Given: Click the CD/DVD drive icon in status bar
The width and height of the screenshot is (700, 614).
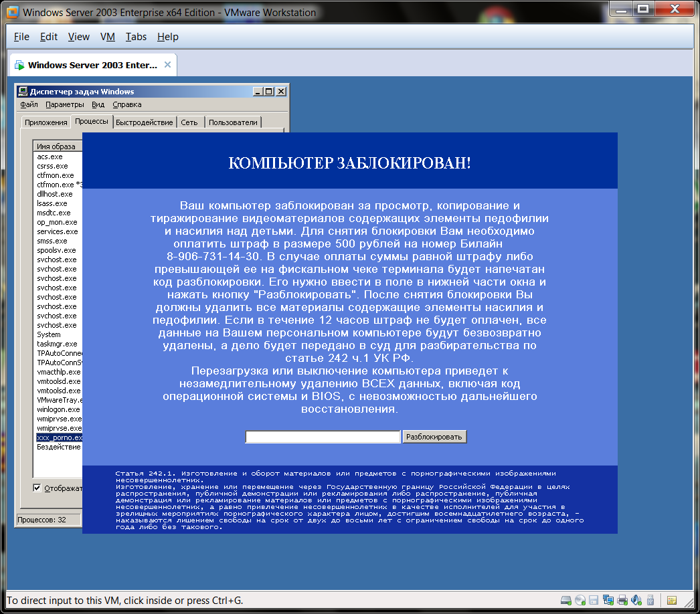Looking at the screenshot, I should pos(580,601).
